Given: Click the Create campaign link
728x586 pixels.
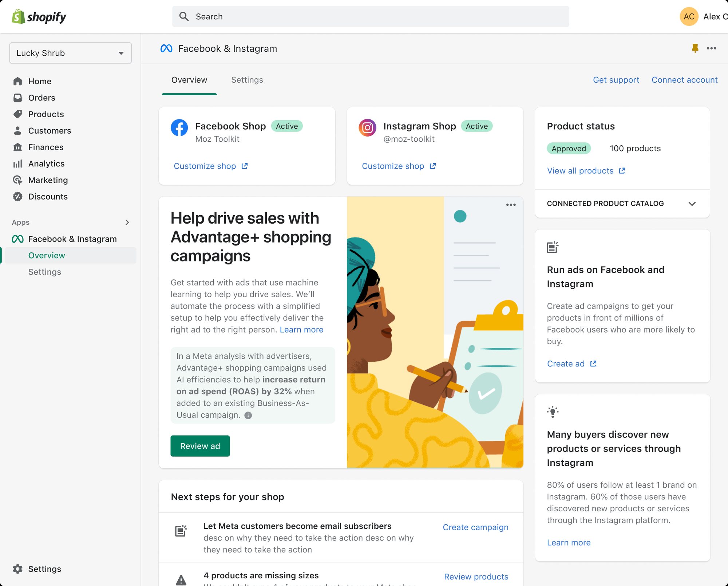Looking at the screenshot, I should [475, 527].
